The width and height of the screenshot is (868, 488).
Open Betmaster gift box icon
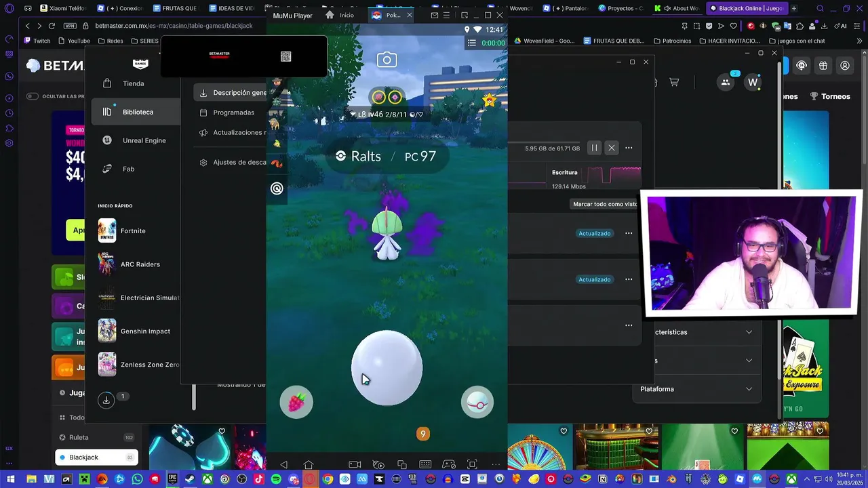pyautogui.click(x=823, y=66)
